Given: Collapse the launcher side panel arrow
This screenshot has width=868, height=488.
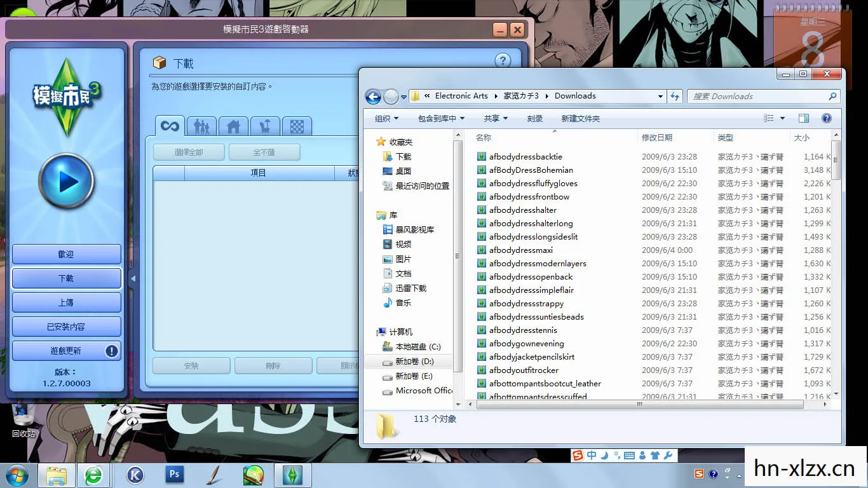Looking at the screenshot, I should pos(133,278).
